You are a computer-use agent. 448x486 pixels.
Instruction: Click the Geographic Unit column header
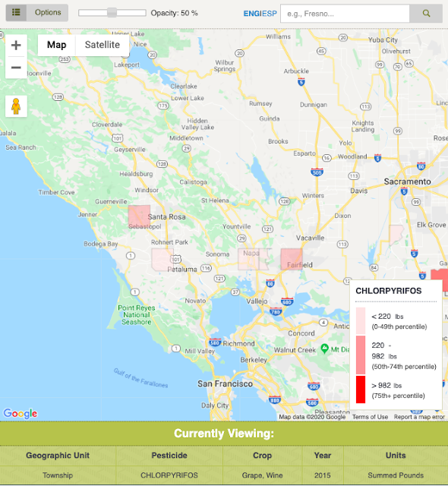(x=58, y=456)
